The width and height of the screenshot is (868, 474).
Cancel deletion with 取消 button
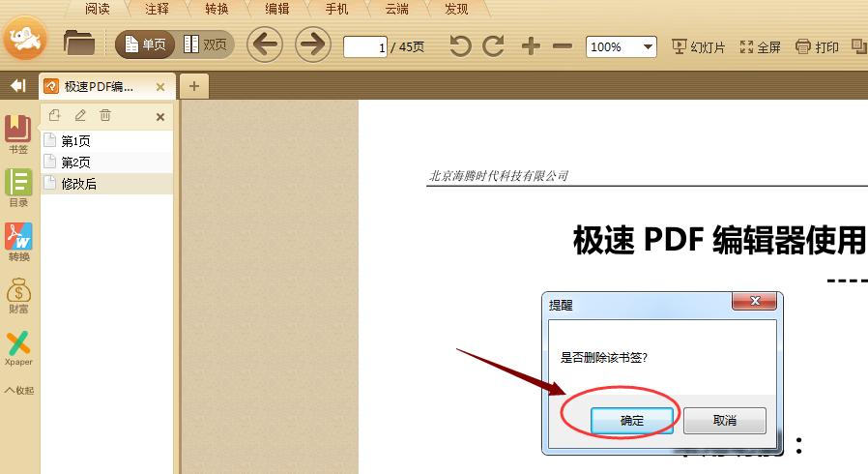coord(725,421)
